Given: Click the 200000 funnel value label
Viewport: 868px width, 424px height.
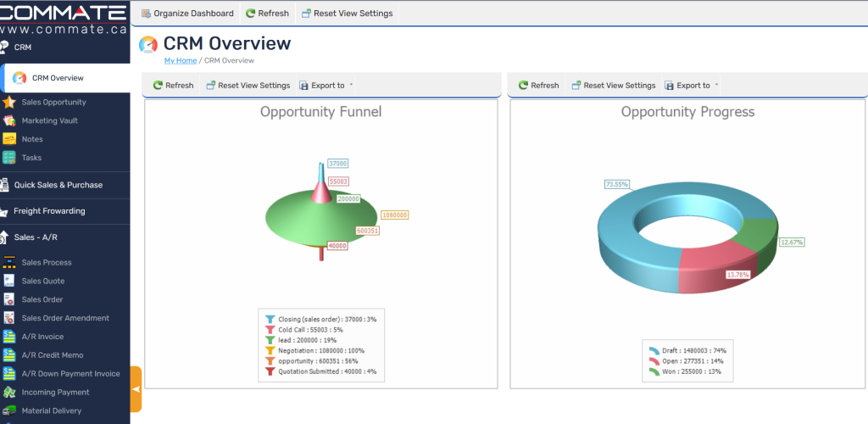Looking at the screenshot, I should click(x=348, y=198).
